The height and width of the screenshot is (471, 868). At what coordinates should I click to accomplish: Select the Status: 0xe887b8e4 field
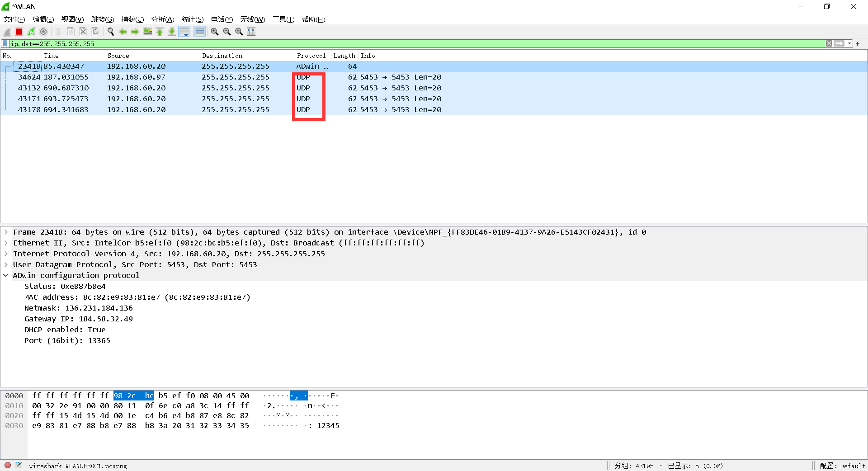coord(65,287)
